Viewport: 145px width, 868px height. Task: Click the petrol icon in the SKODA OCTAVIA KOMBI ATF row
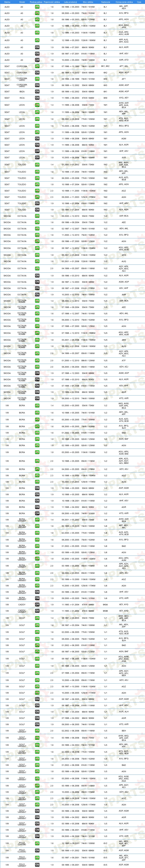pyautogui.click(x=37, y=361)
